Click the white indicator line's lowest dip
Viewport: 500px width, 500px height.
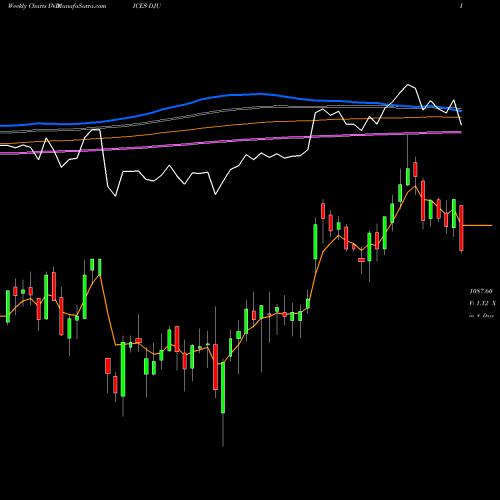115,196
